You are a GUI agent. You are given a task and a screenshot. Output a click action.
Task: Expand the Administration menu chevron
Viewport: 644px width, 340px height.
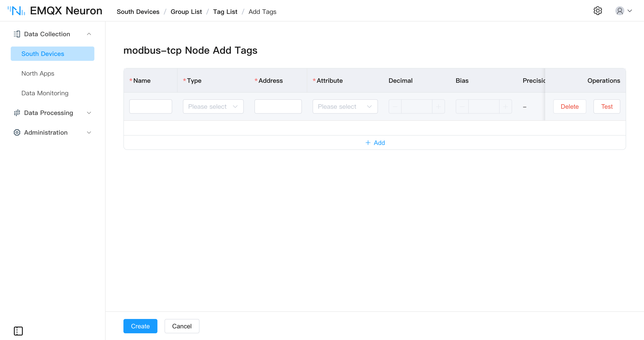[x=89, y=132]
